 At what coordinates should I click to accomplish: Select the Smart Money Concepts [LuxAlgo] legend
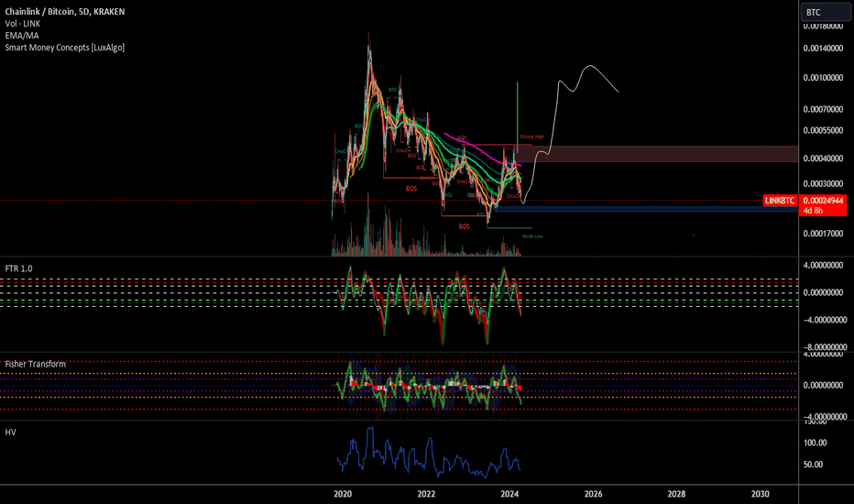(x=65, y=48)
